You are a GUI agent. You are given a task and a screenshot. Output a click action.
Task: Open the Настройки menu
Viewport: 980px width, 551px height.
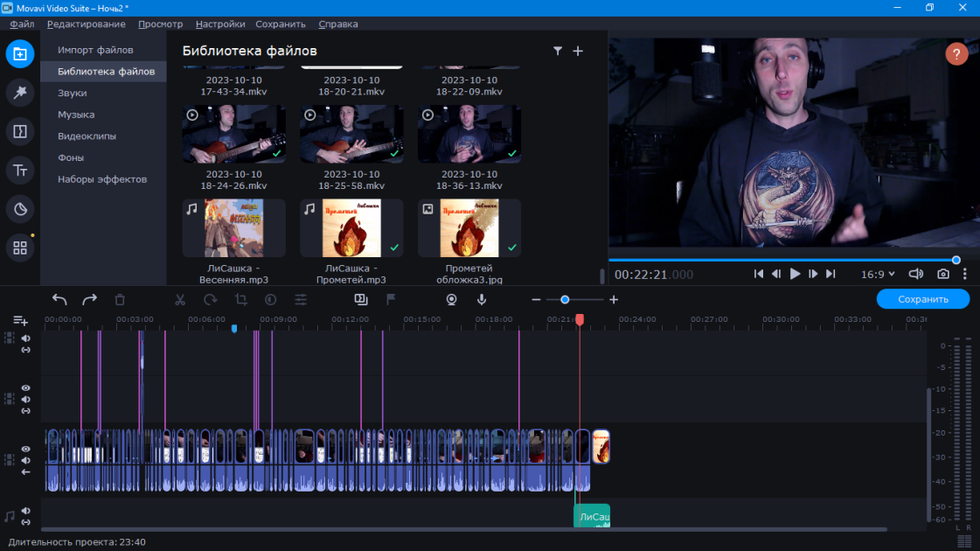[220, 24]
